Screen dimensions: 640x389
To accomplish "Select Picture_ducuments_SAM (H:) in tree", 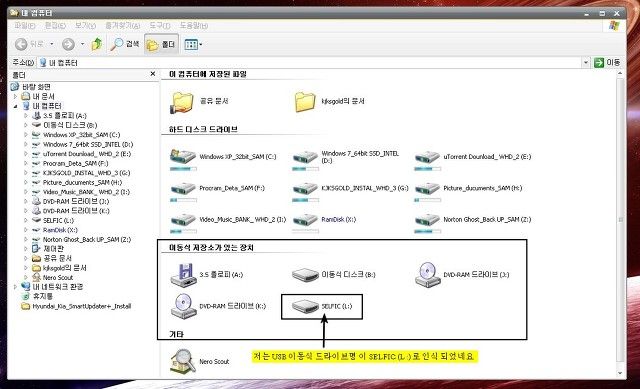I will pyautogui.click(x=82, y=182).
